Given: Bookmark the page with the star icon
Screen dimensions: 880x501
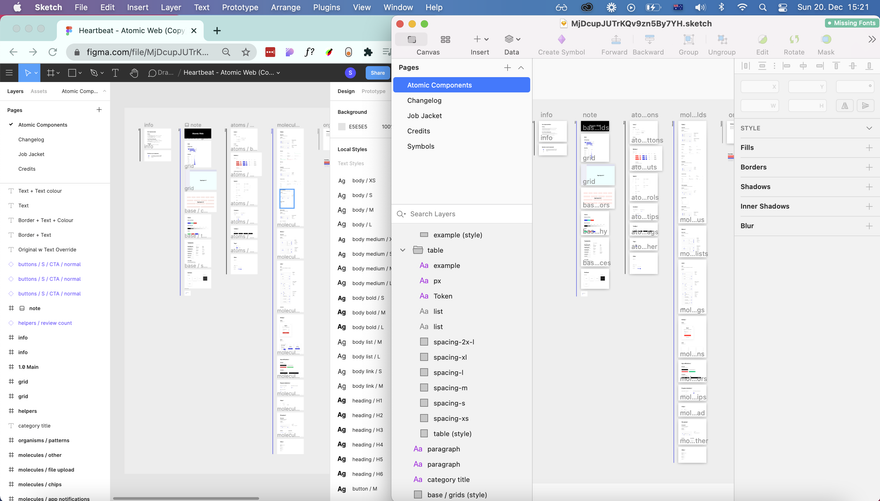Looking at the screenshot, I should (245, 52).
